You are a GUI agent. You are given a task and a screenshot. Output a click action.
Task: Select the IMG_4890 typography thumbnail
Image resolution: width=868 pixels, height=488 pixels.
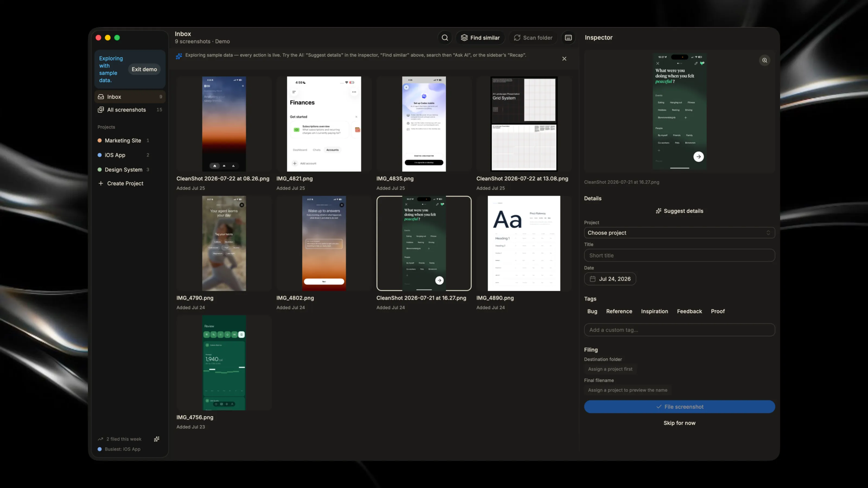524,243
